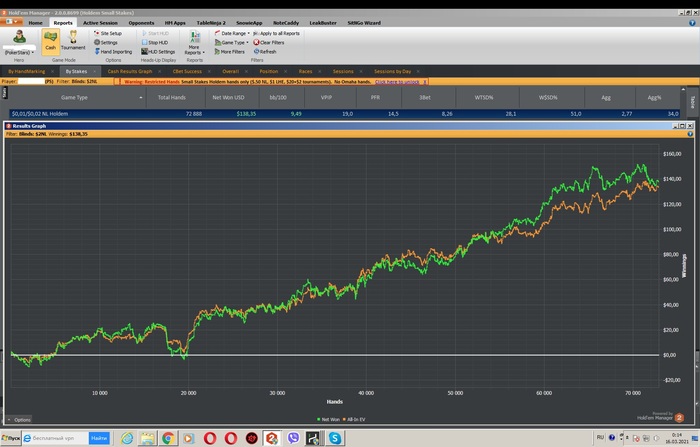The width and height of the screenshot is (700, 447).
Task: Select the $0,01/$0,02 NL Holdem row
Action: point(344,114)
